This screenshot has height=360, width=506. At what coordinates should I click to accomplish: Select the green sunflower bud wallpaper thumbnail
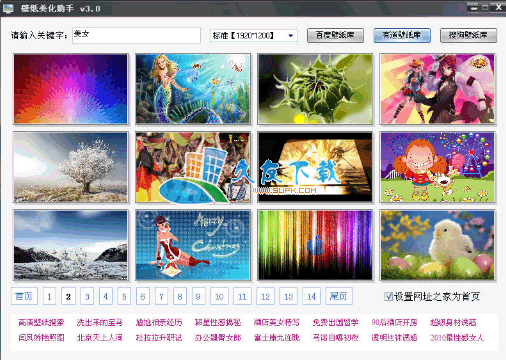click(x=315, y=89)
